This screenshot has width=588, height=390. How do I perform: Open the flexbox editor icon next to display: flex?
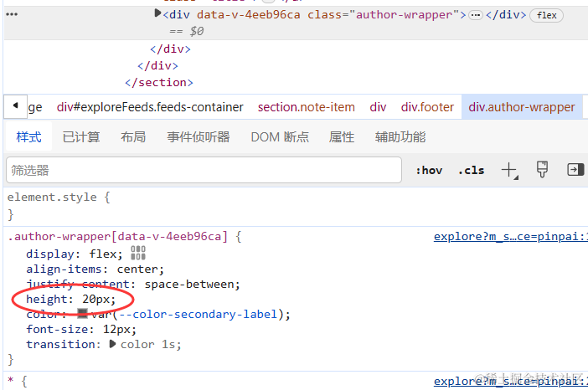click(138, 253)
